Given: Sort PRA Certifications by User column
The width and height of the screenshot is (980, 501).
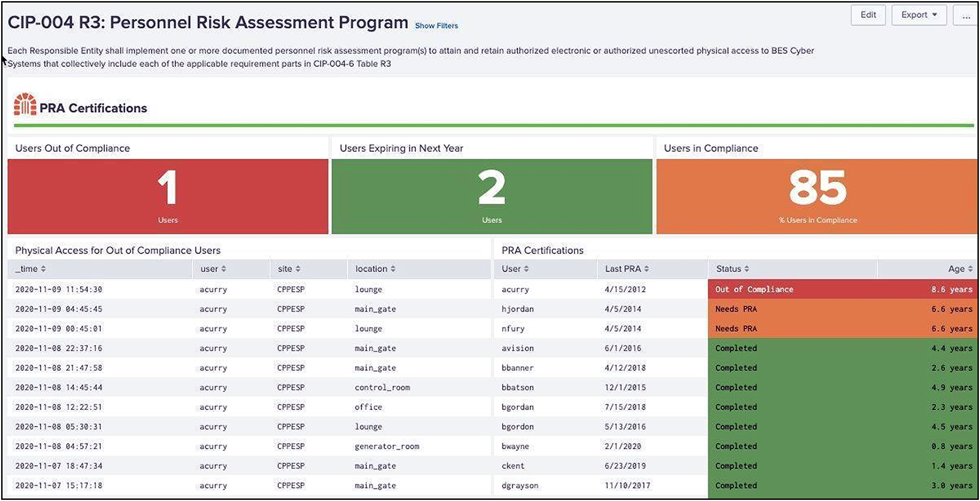Looking at the screenshot, I should tap(516, 269).
